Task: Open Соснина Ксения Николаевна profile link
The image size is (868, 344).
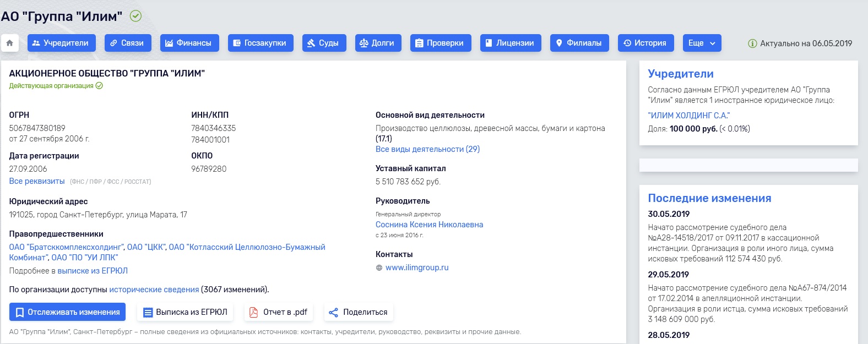Action: pos(429,225)
